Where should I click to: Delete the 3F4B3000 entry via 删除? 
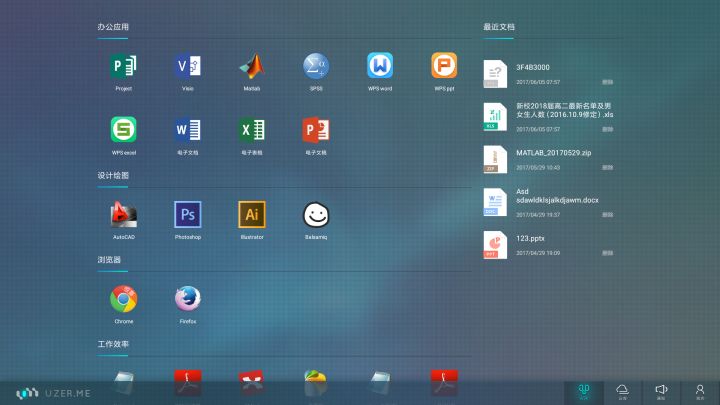pyautogui.click(x=608, y=82)
